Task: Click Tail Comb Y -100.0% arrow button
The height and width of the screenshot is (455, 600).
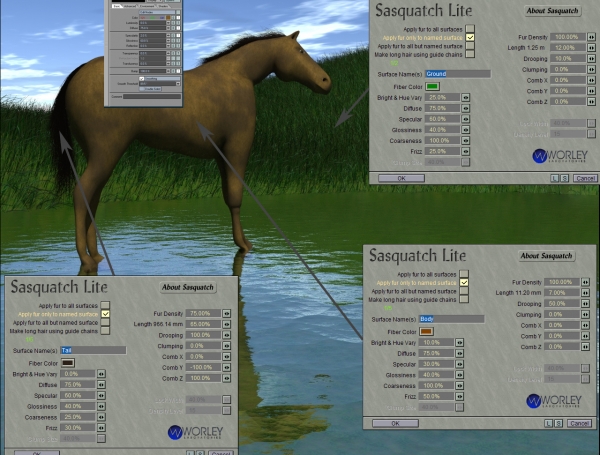Action: coord(227,367)
